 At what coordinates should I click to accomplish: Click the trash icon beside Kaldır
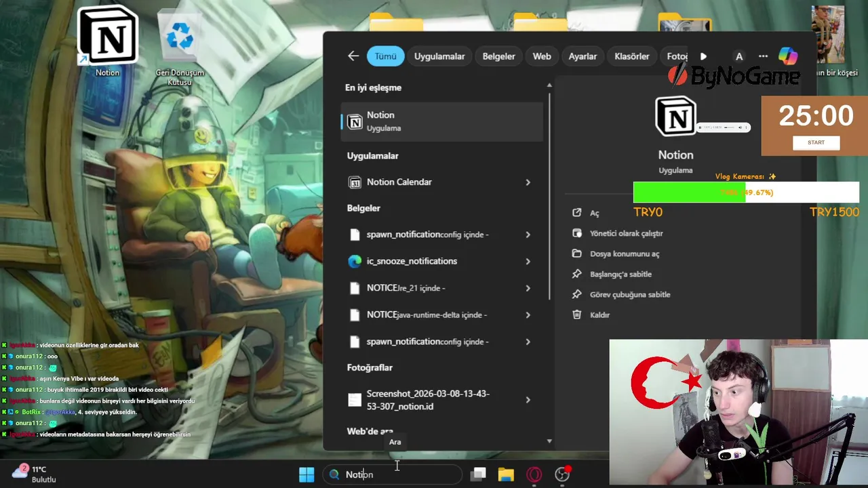click(576, 314)
